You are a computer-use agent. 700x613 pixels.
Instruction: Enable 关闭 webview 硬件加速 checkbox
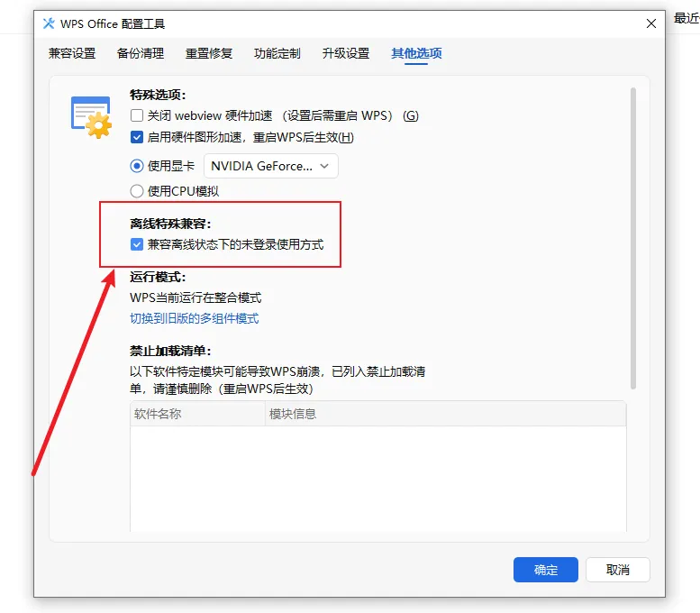pyautogui.click(x=137, y=115)
